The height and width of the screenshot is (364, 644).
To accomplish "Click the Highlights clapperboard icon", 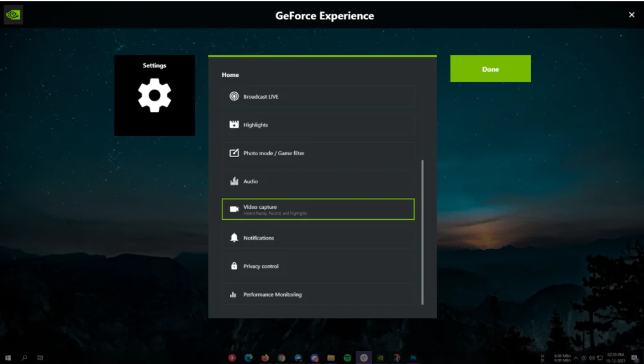I will pos(234,125).
